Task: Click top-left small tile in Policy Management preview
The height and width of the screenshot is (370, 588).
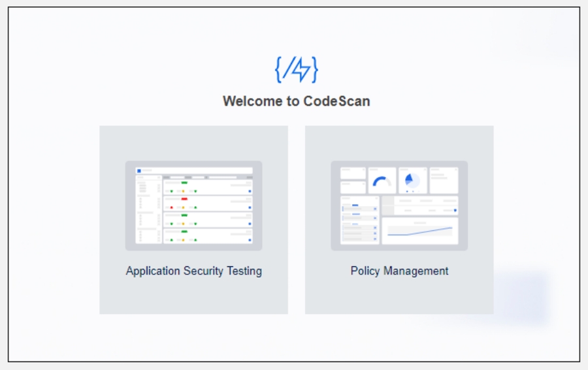Action: [353, 172]
